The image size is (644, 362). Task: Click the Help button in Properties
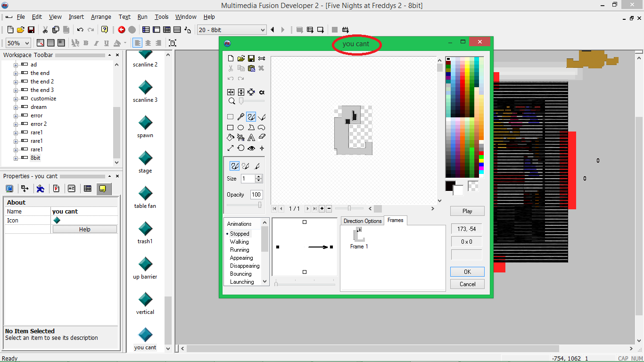tap(85, 230)
